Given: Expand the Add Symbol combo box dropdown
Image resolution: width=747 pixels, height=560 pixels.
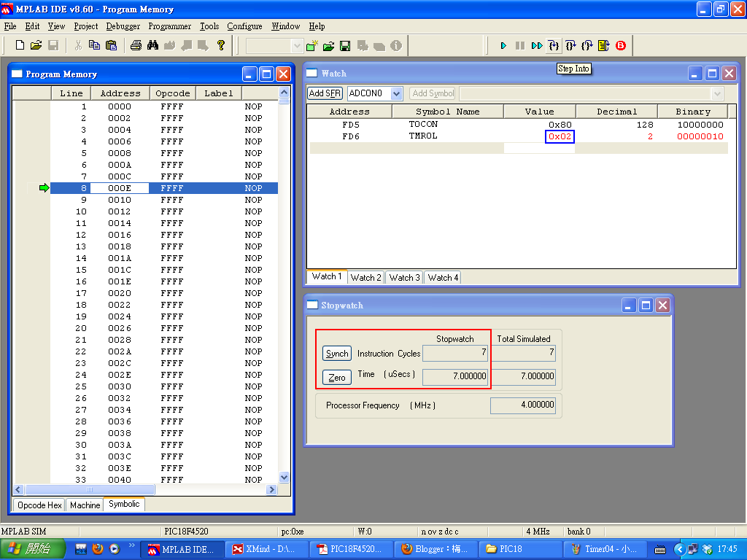Looking at the screenshot, I should (x=718, y=93).
